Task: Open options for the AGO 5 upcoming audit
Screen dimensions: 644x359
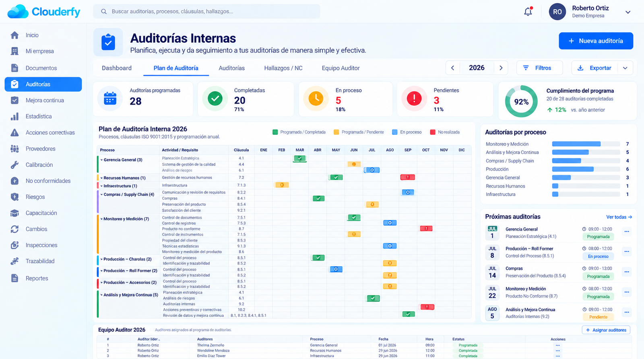Action: [627, 312]
